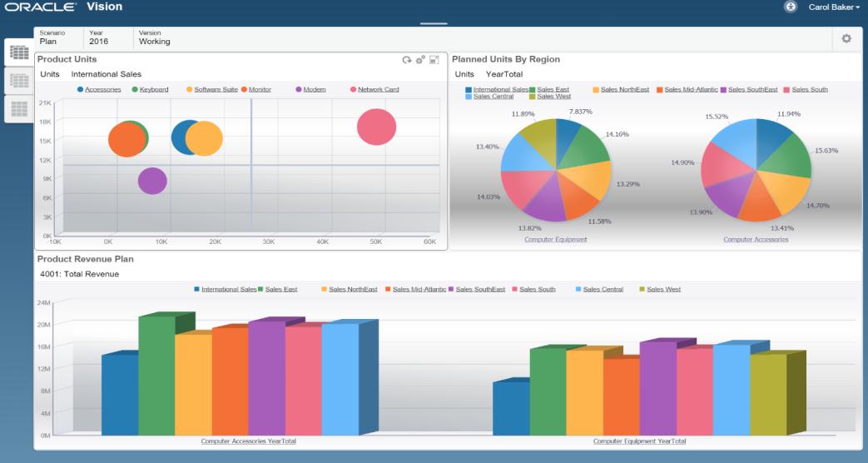The width and height of the screenshot is (868, 463).
Task: Click the Modem legend entry
Action: coord(315,89)
